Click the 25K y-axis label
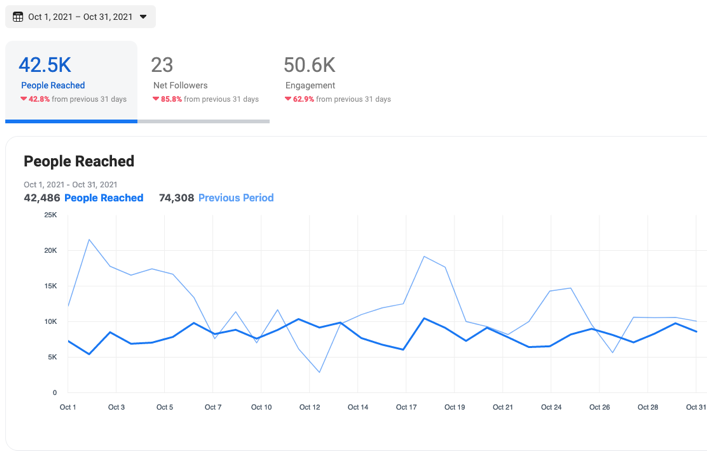707x451 pixels. (50, 215)
